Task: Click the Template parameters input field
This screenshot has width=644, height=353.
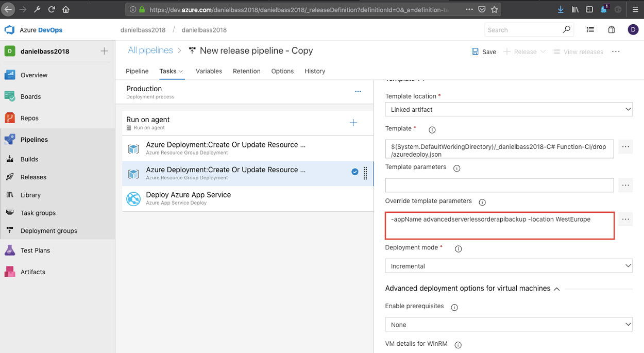Action: coord(500,185)
